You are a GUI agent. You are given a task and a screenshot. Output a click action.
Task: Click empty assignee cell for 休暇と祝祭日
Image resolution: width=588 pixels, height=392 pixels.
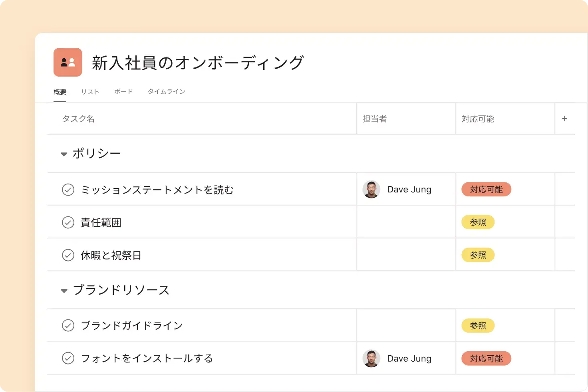click(406, 255)
